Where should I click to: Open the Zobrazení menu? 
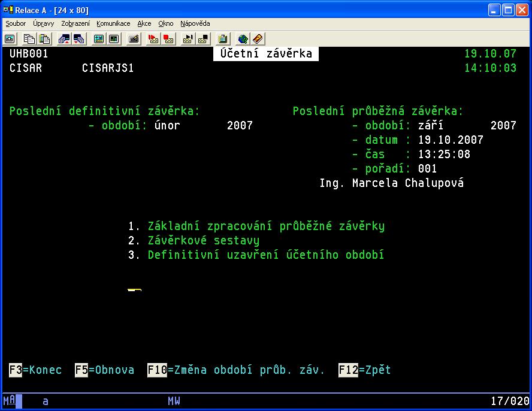(75, 23)
